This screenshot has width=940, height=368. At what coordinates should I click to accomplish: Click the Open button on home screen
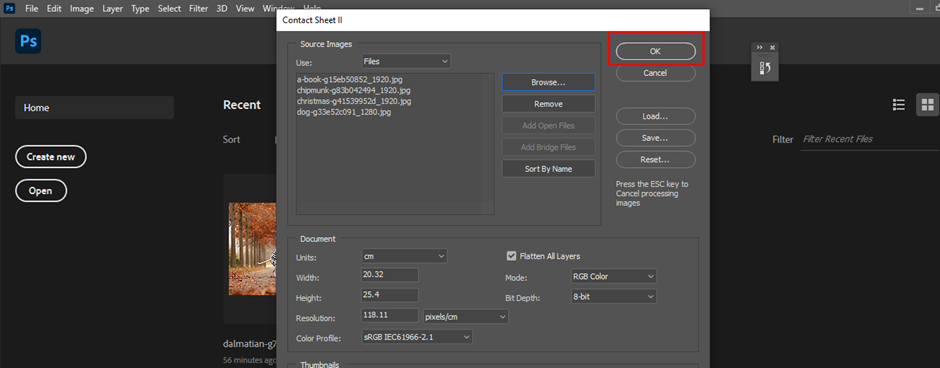click(41, 191)
